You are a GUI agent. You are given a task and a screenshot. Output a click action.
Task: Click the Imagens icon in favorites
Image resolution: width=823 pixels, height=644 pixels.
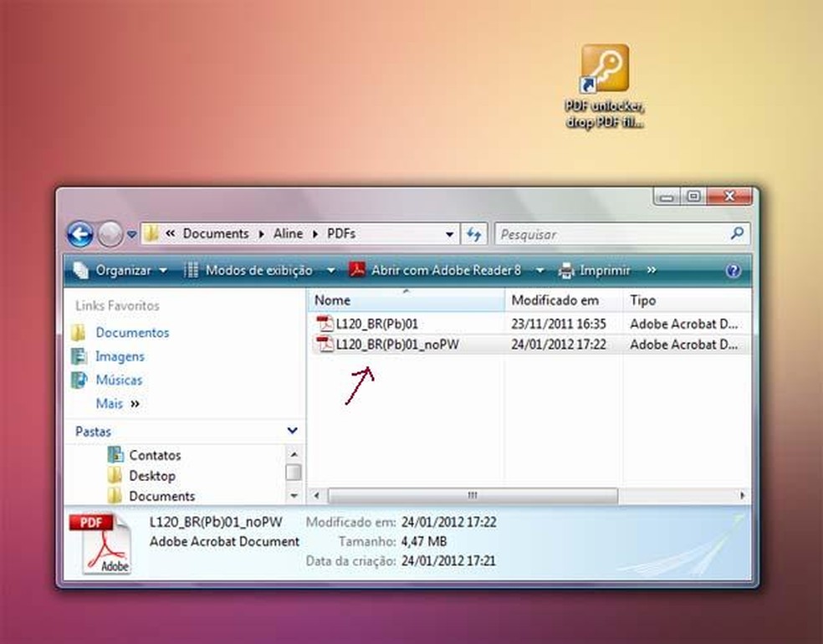[x=79, y=355]
